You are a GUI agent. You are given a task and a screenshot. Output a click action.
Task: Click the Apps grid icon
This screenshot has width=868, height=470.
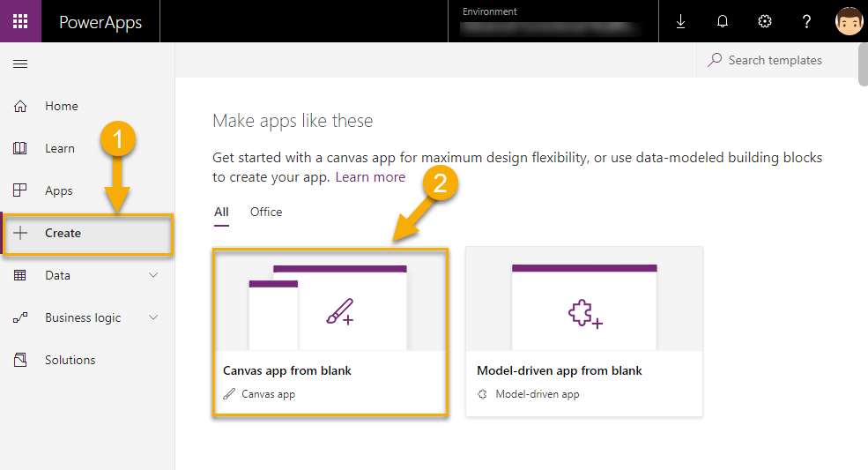point(20,190)
